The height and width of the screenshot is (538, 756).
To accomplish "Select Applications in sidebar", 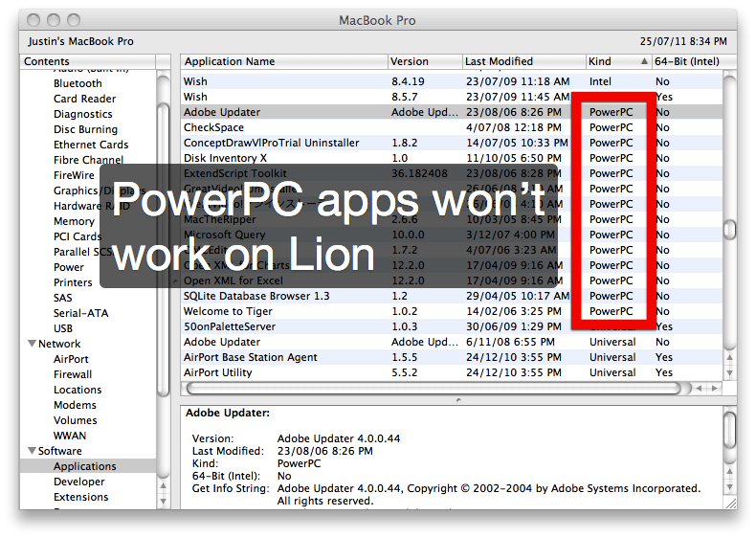I will [x=88, y=466].
